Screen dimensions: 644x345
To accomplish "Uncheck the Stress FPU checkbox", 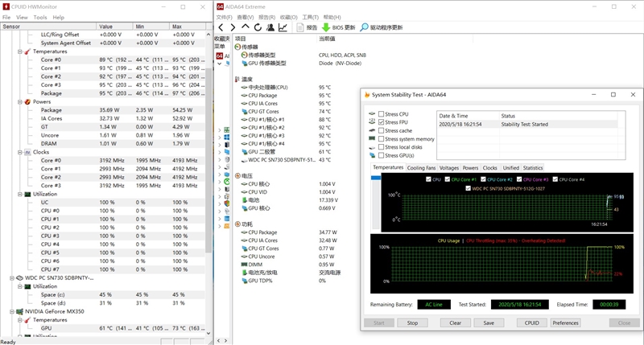I will (381, 122).
